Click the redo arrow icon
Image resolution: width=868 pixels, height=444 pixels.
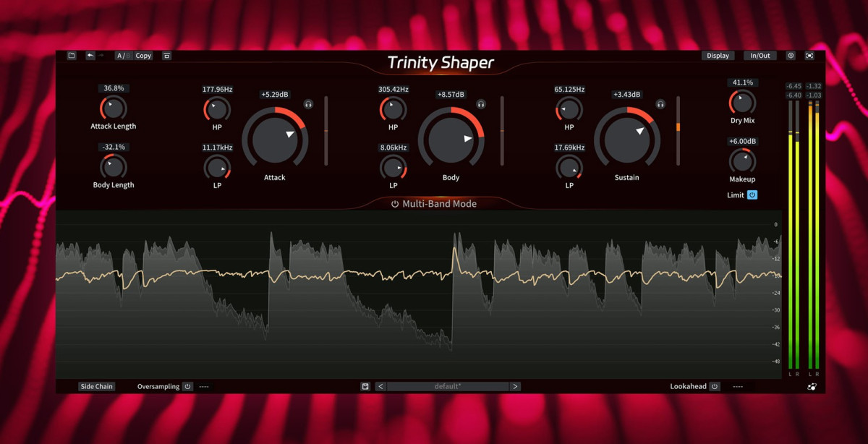coord(101,56)
